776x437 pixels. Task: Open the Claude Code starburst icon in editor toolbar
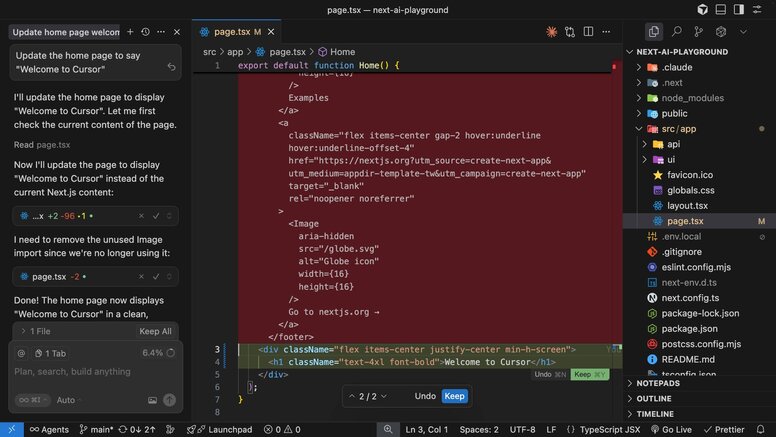(x=551, y=32)
